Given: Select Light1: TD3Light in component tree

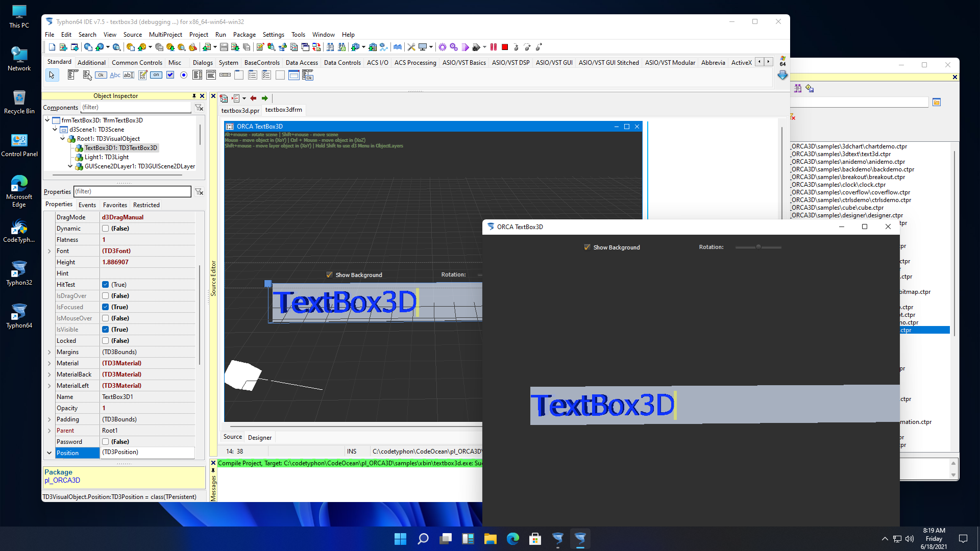Looking at the screenshot, I should click(107, 157).
